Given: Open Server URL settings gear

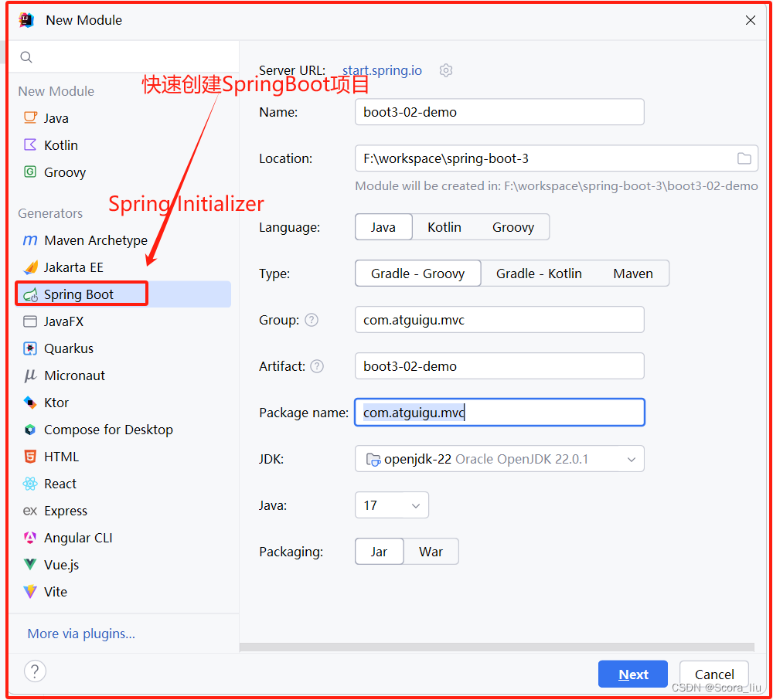Looking at the screenshot, I should click(446, 70).
